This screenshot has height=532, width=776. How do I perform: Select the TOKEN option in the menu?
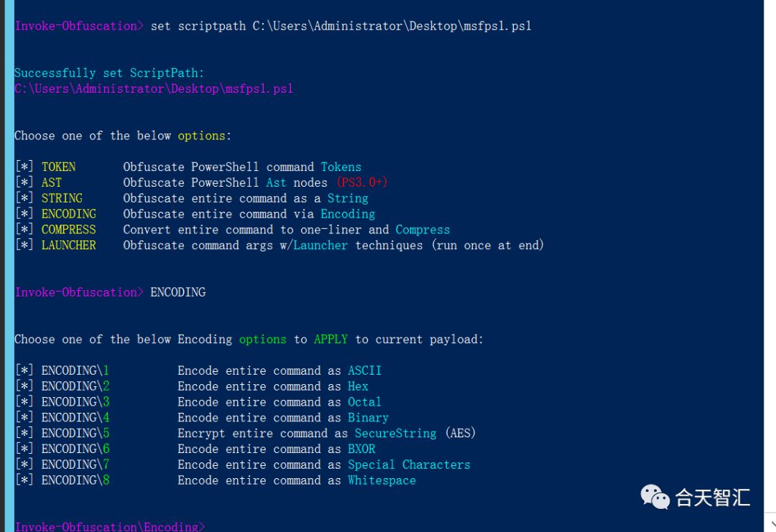point(58,167)
